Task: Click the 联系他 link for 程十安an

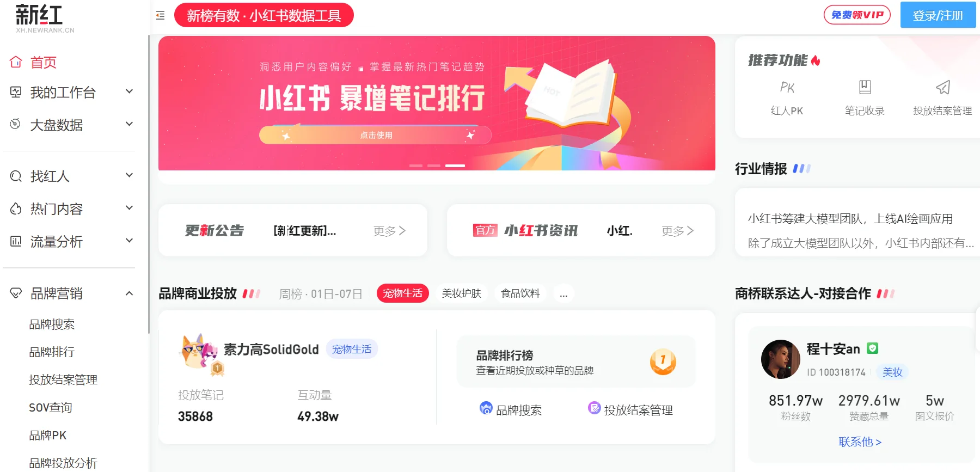Action: click(x=860, y=442)
